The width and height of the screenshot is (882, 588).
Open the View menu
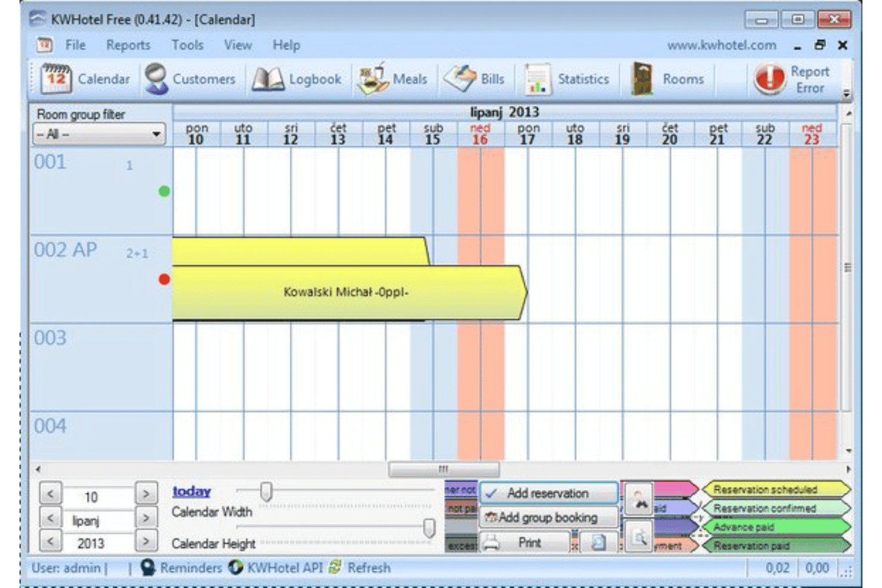click(237, 45)
